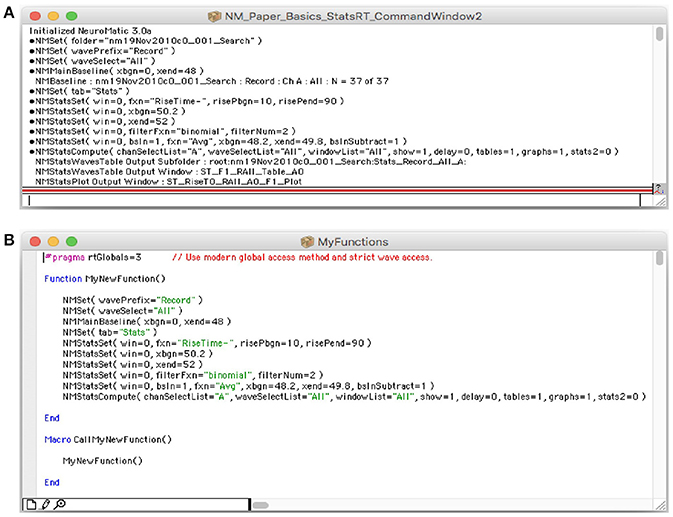
Task: Click the NMStatsCompute history line
Action: pyautogui.click(x=324, y=151)
